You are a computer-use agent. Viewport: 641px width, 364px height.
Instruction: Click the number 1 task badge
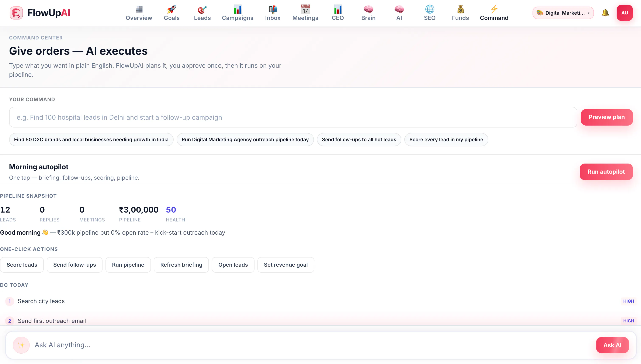[x=10, y=301]
